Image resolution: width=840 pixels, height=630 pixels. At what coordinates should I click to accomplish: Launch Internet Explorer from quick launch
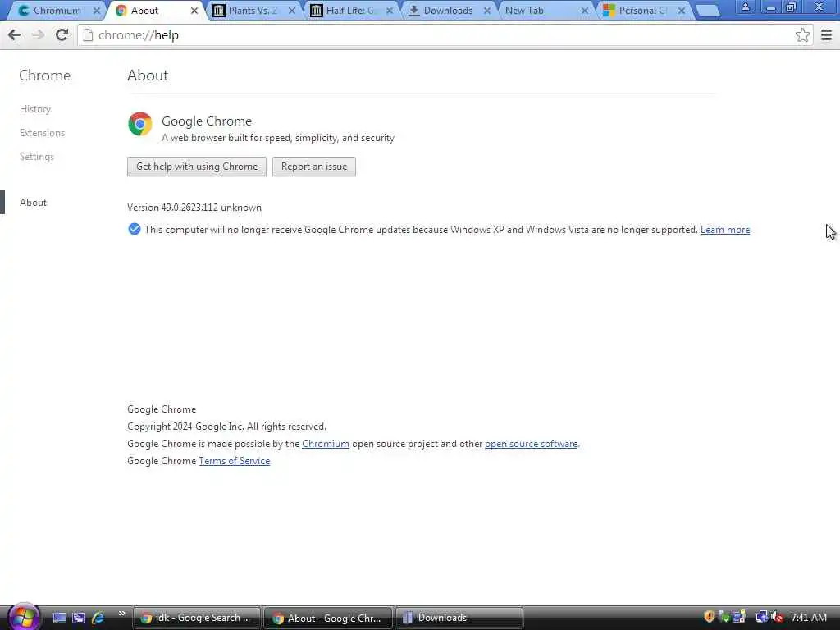tap(98, 618)
